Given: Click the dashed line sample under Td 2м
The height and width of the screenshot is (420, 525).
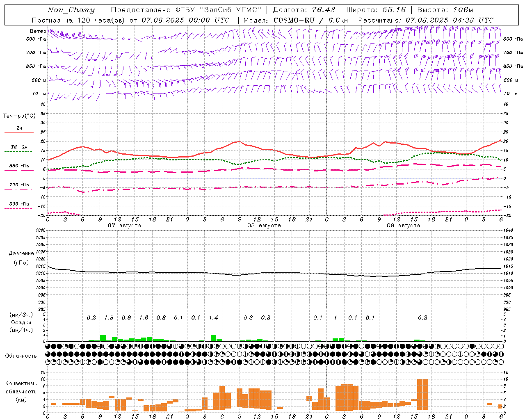Looking at the screenshot, I should pyautogui.click(x=18, y=151).
